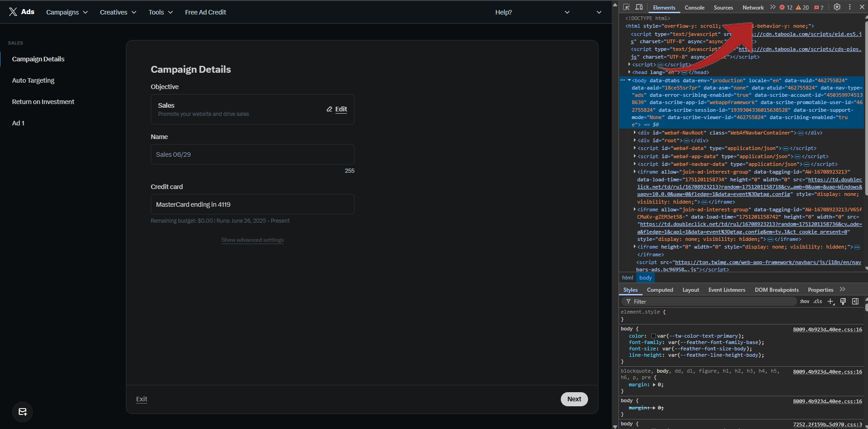Go to Auto Targeting section

click(x=33, y=80)
